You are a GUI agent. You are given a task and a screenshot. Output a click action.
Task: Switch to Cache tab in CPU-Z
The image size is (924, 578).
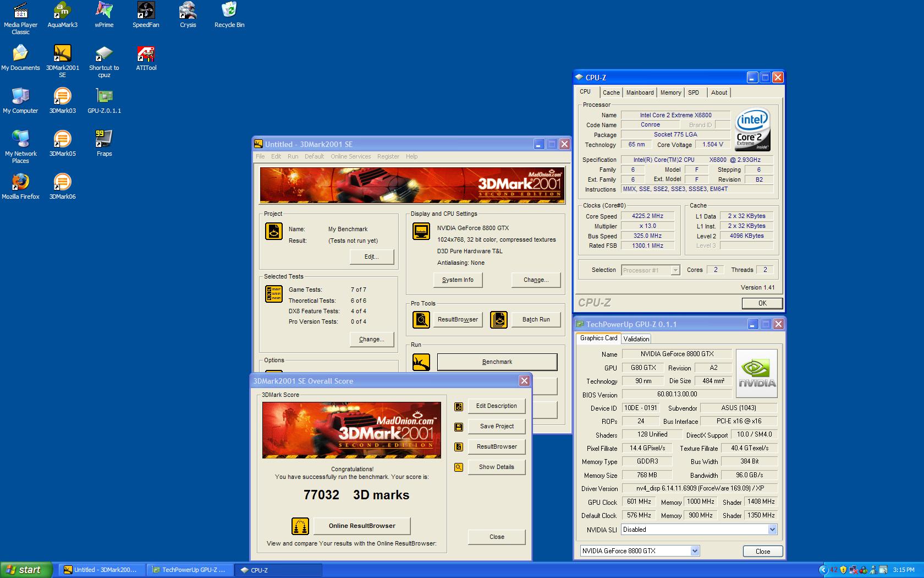point(611,92)
